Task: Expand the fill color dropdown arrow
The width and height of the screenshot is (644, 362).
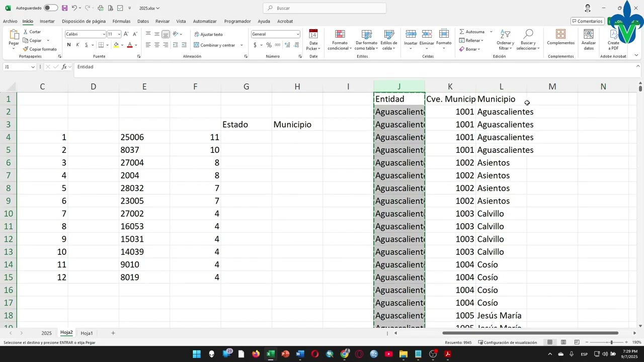Action: coord(122,45)
